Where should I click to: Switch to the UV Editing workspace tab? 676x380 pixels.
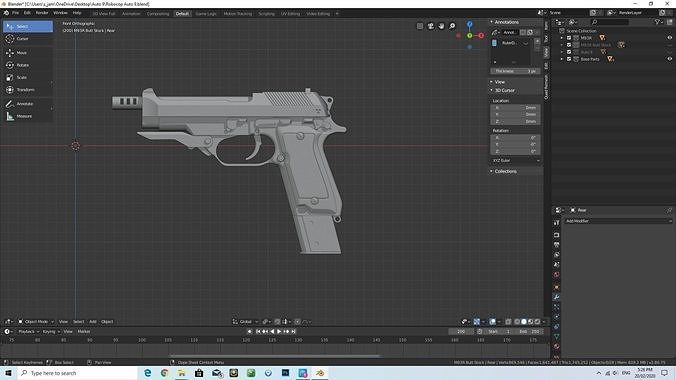pos(290,14)
